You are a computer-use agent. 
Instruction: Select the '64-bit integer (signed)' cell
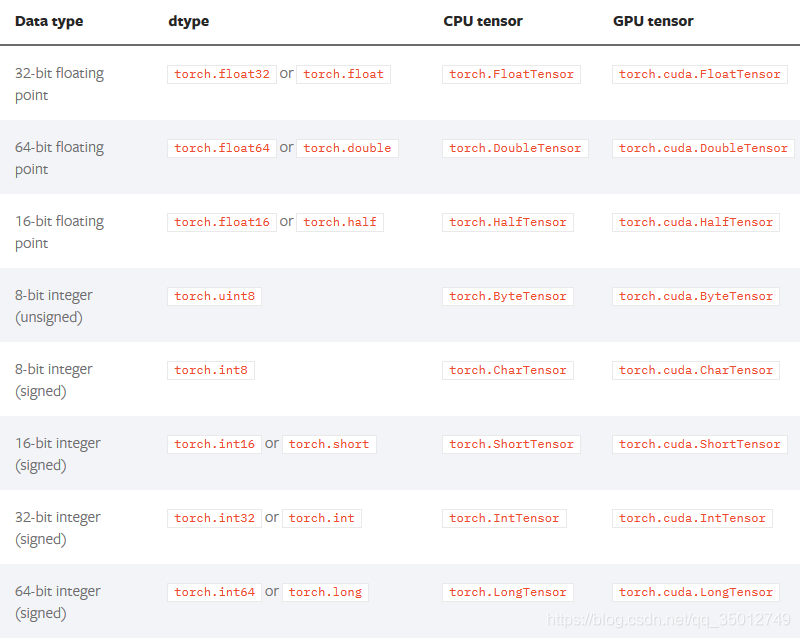click(58, 602)
